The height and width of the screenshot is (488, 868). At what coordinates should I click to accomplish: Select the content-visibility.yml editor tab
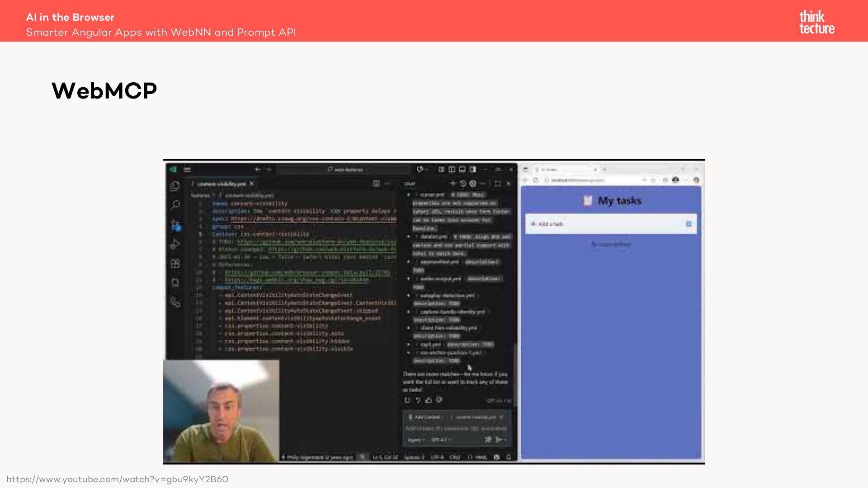(x=222, y=184)
